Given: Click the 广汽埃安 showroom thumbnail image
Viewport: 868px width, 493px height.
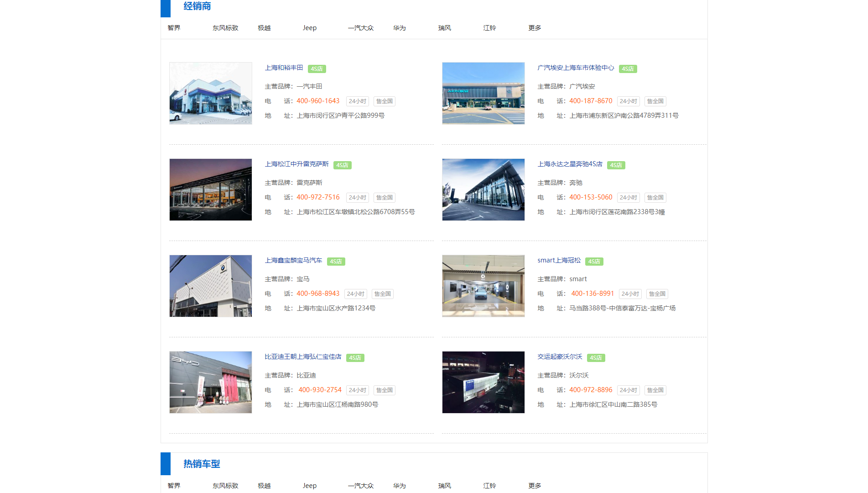Looking at the screenshot, I should tap(483, 94).
